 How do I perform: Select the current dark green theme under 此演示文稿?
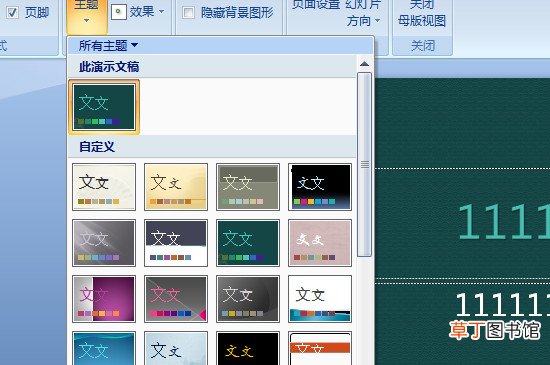[104, 107]
